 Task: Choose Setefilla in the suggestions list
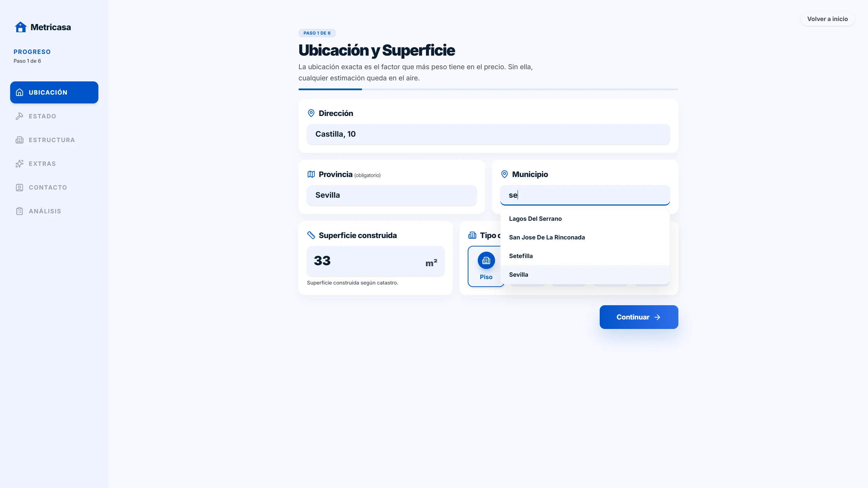521,256
